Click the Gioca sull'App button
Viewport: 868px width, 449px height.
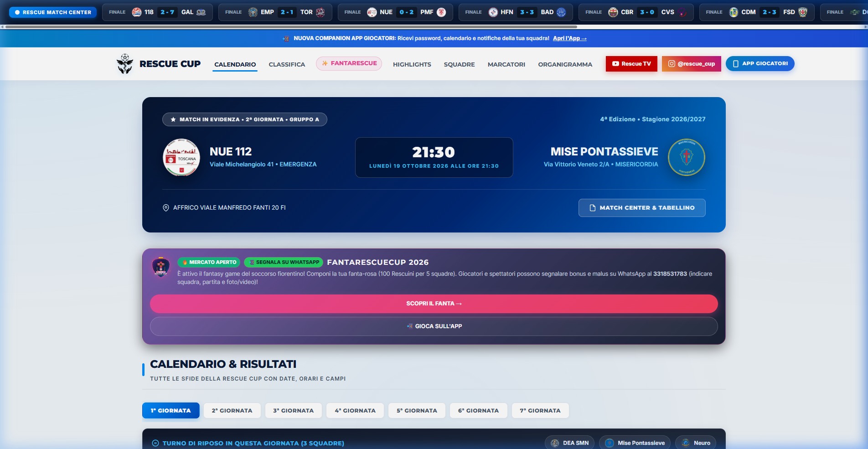tap(434, 326)
